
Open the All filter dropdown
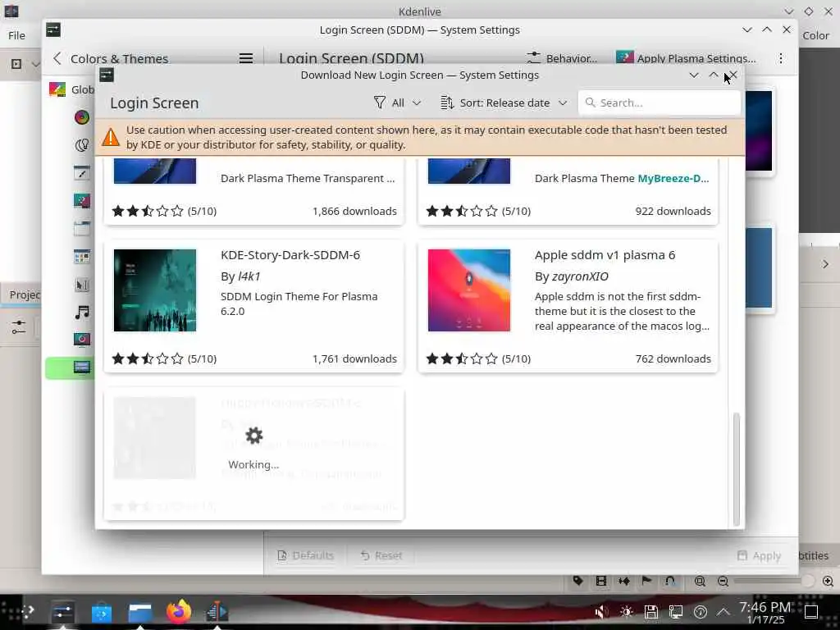(397, 103)
